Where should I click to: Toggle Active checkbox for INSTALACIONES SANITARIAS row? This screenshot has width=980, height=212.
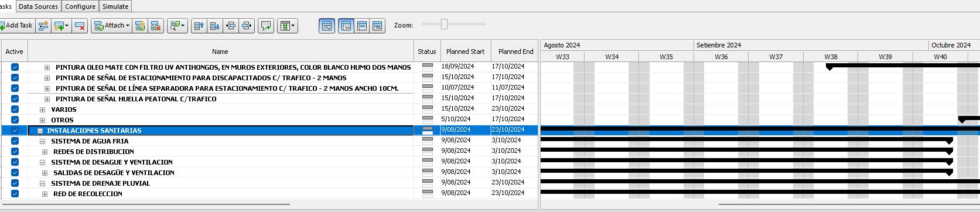15,131
